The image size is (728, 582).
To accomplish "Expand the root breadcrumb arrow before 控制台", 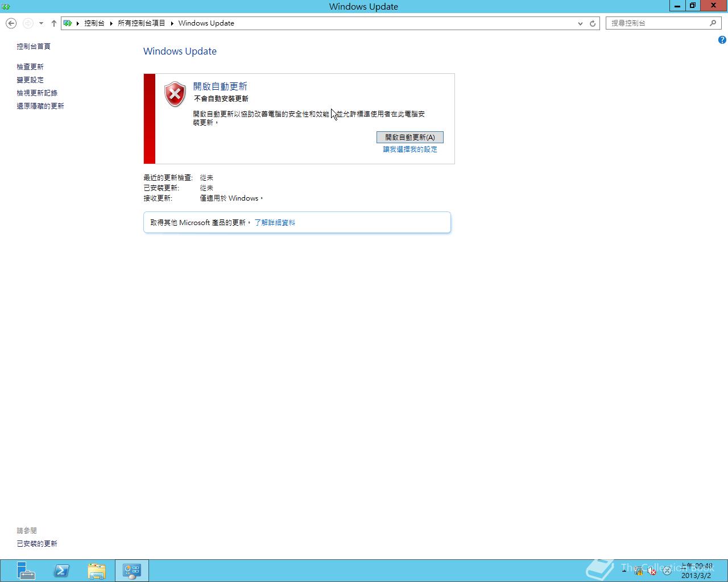I will tap(78, 23).
